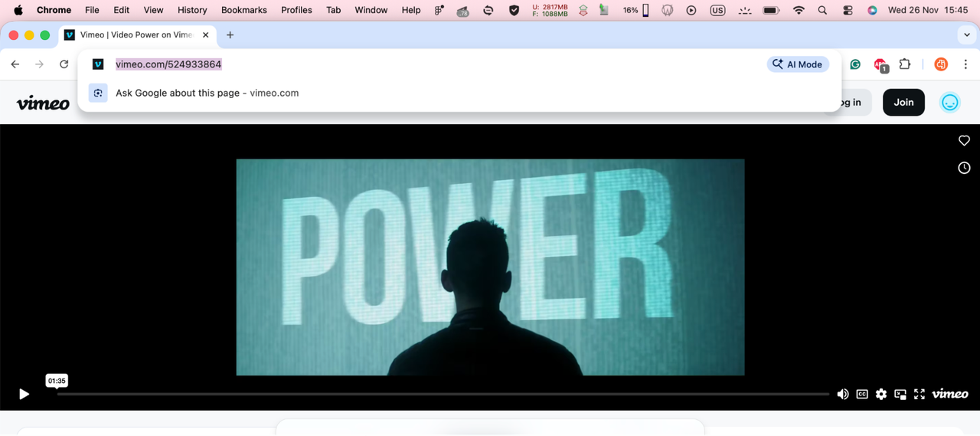Screen dimensions: 980x436
Task: Click the Join button
Action: [903, 102]
